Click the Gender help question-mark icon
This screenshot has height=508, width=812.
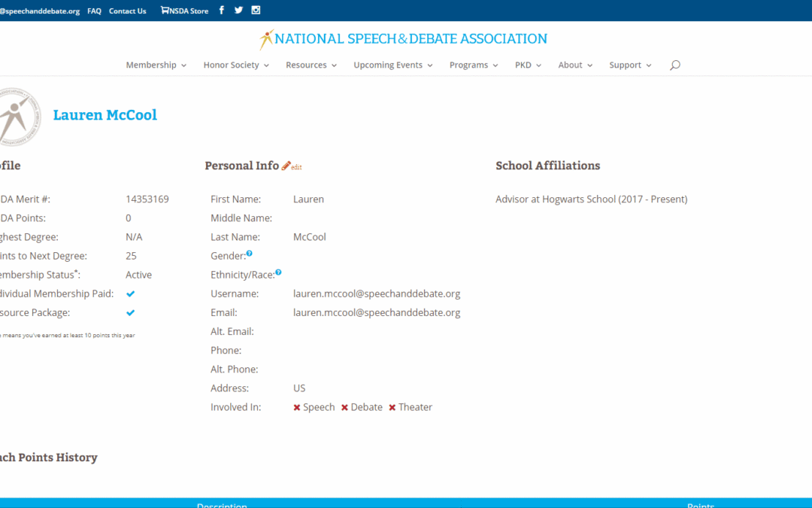point(250,254)
